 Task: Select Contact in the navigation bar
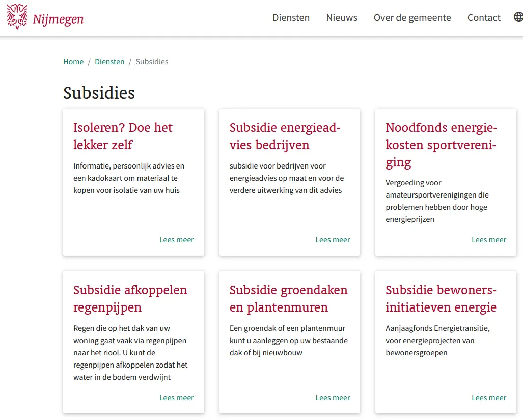484,18
